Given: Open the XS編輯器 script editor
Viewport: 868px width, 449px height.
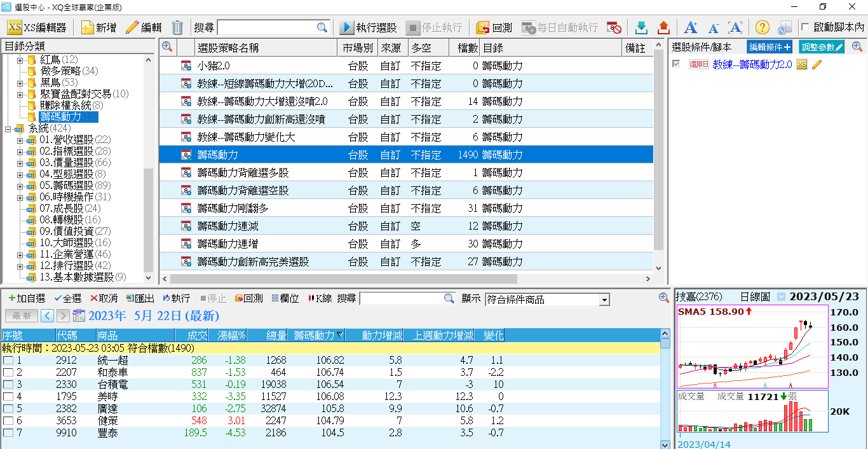Looking at the screenshot, I should point(37,27).
